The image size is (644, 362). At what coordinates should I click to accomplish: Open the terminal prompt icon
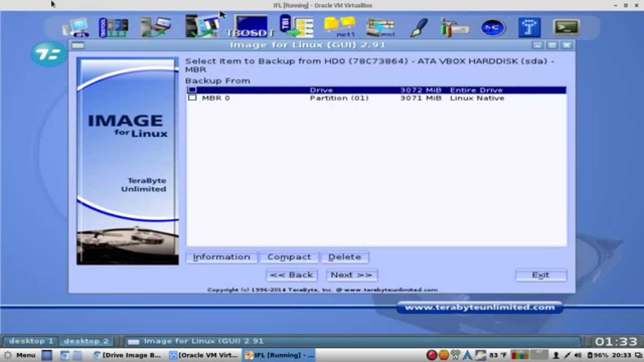point(567,28)
